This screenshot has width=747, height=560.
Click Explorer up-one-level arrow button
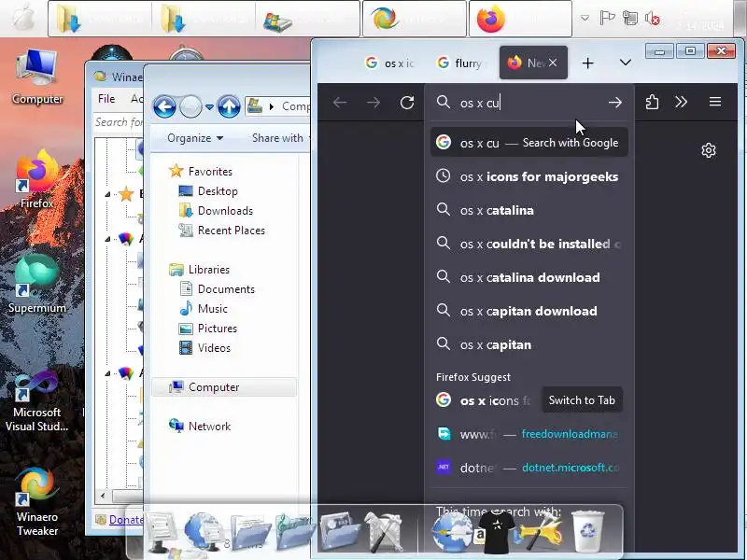[x=229, y=106]
